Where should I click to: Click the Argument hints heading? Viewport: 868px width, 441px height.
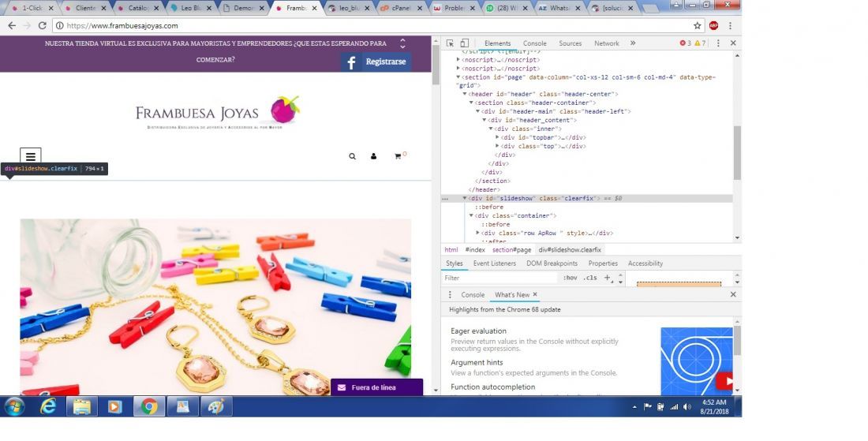pyautogui.click(x=477, y=362)
